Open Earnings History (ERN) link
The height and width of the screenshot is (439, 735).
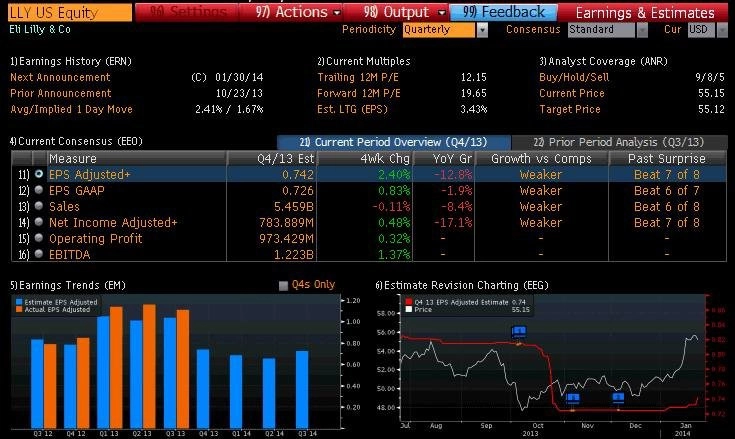tap(71, 61)
